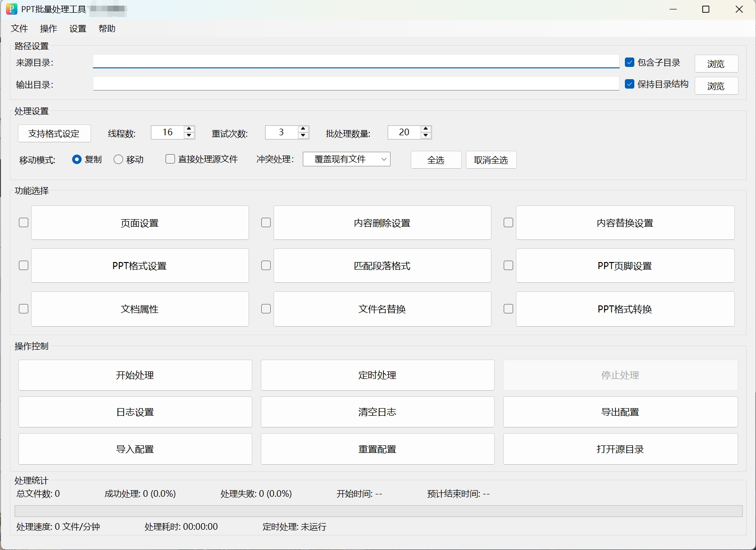Click the 处理耗时: 00:00:00 text
The image size is (756, 550).
click(181, 527)
